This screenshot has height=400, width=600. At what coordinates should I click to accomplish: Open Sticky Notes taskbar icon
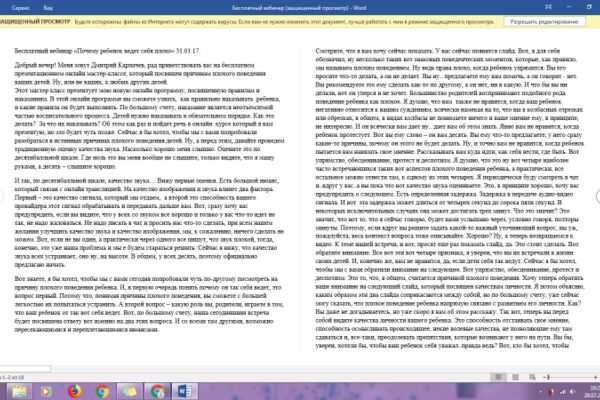(129, 391)
